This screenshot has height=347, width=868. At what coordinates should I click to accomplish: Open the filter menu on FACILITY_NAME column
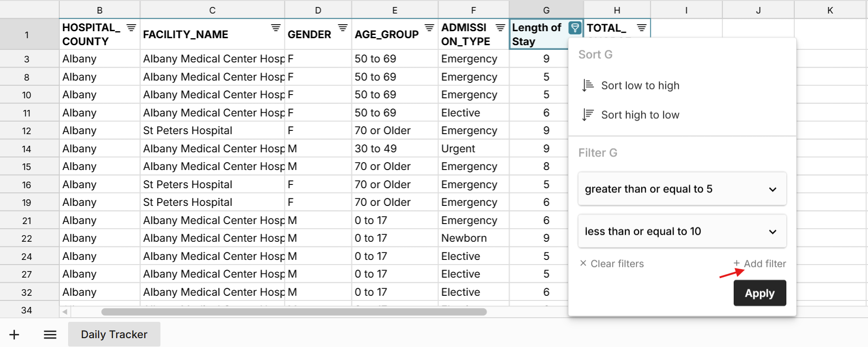275,27
